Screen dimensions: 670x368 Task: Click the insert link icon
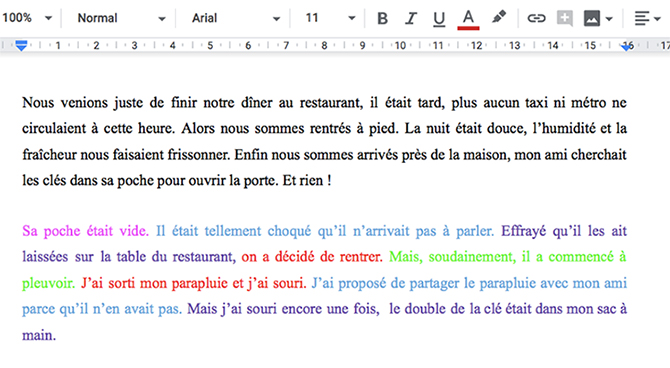click(536, 18)
